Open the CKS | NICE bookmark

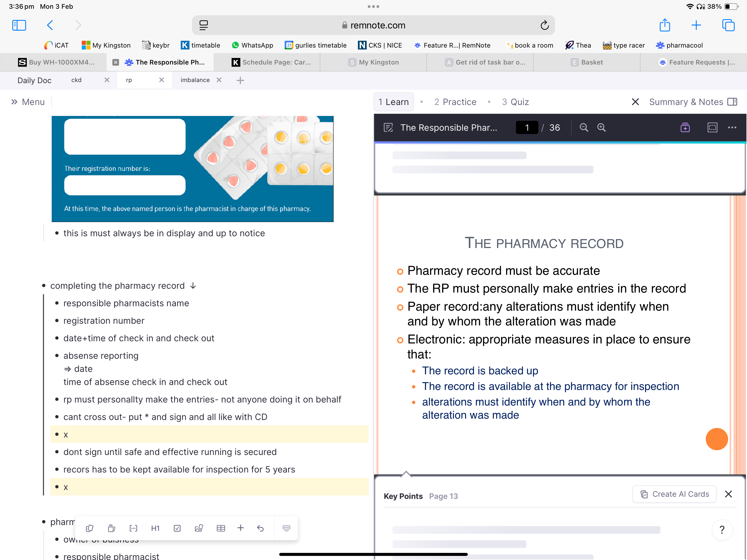[380, 45]
